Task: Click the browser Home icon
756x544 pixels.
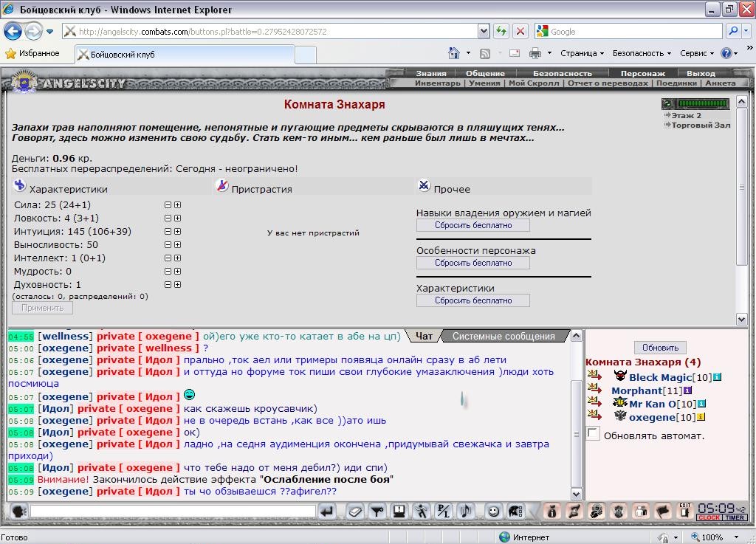Action: (454, 53)
